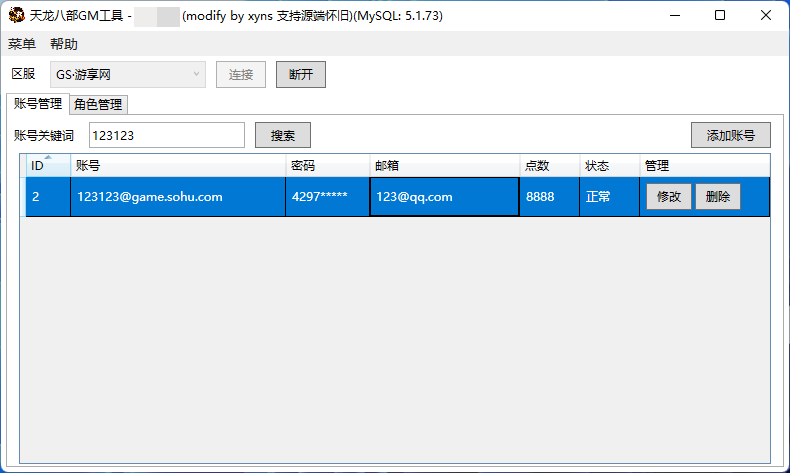
Task: Switch to the 角色管理 tab
Action: [x=98, y=105]
